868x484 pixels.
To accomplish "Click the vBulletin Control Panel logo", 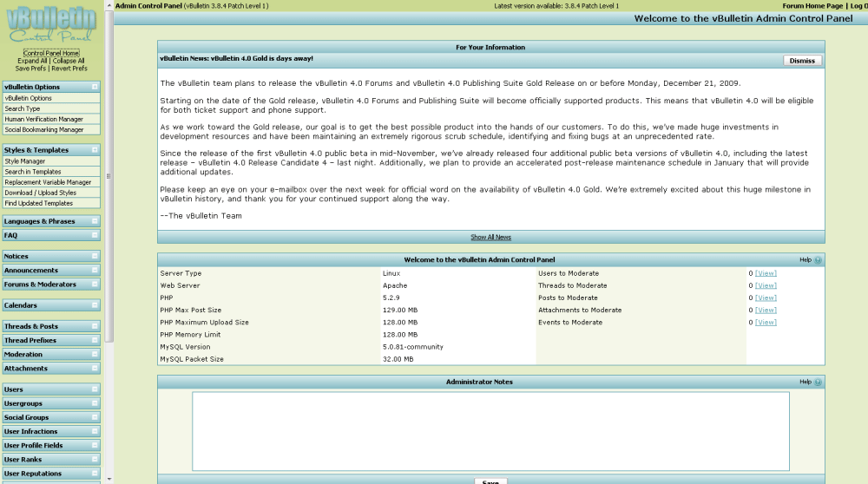I will 52,24.
